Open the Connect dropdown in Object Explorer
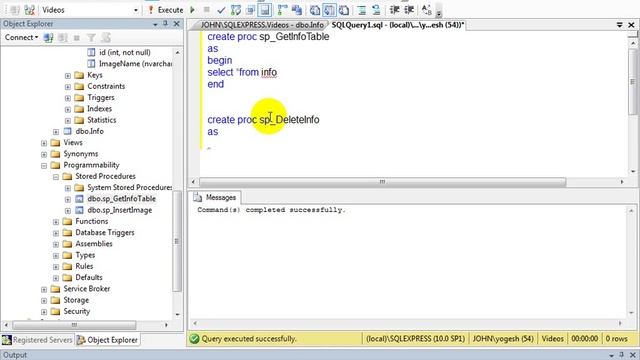640x360 pixels. [x=22, y=38]
